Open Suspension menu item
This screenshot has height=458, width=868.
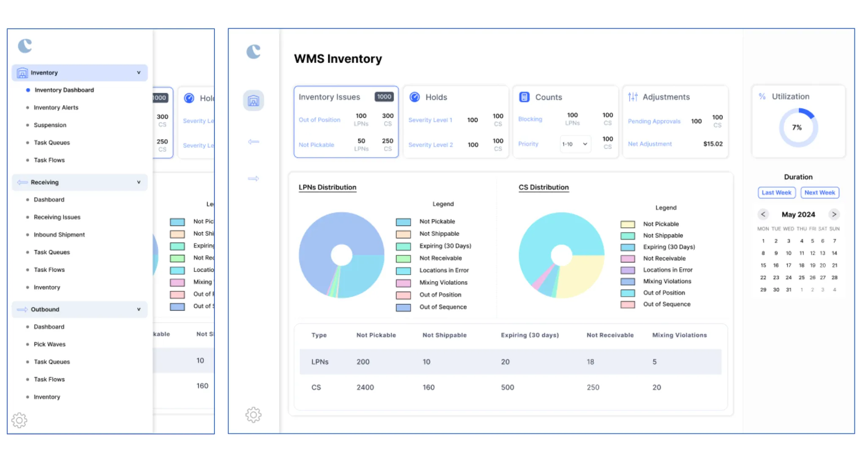[x=50, y=125]
